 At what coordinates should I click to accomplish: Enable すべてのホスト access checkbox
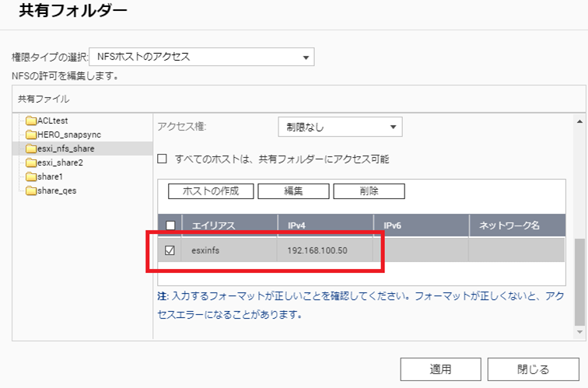[x=163, y=159]
